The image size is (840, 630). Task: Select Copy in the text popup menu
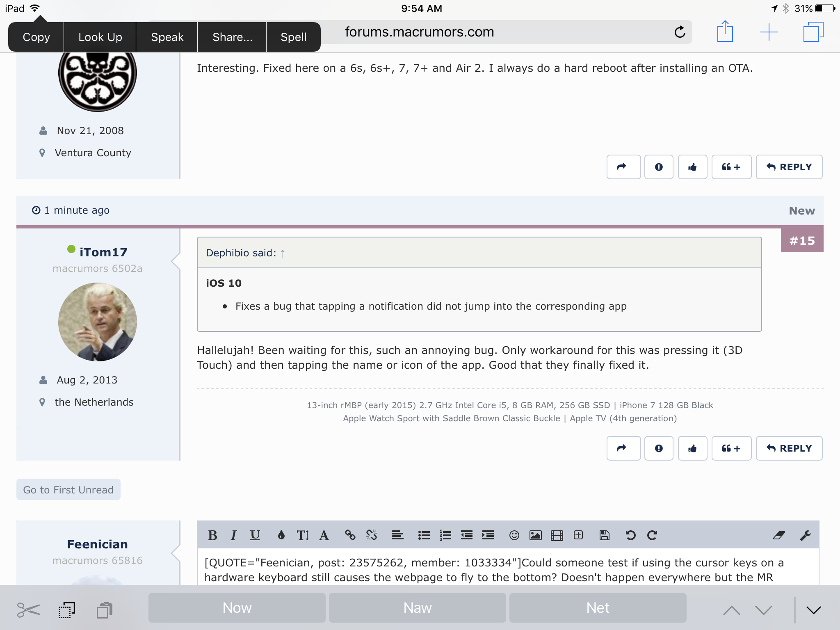point(36,37)
